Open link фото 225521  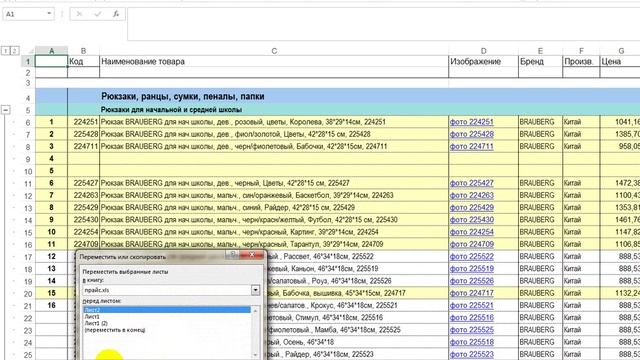tap(471, 305)
